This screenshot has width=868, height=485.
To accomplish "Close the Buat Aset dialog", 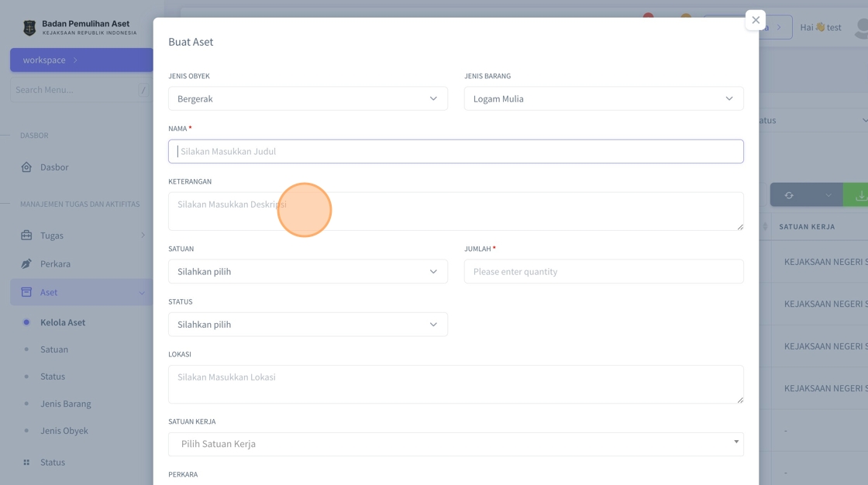I will point(755,20).
